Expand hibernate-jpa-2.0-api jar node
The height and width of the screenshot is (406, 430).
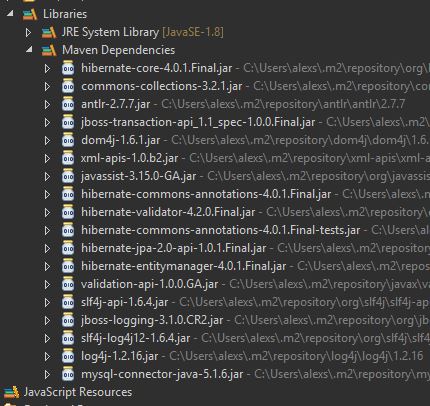point(47,248)
